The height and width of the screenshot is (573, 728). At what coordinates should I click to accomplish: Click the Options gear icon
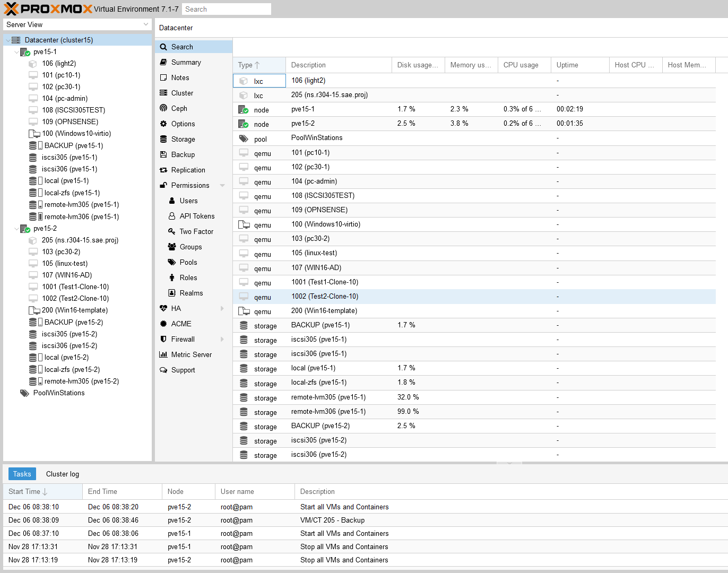(x=163, y=124)
